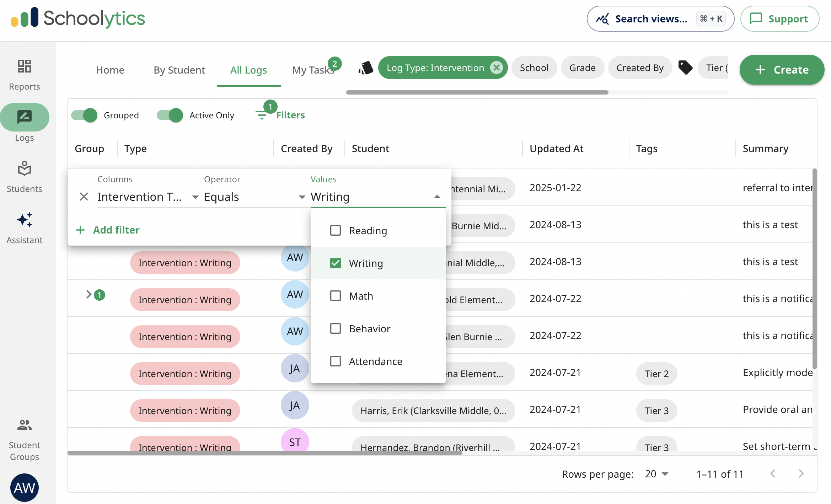
Task: Click the Filters funnel icon
Action: [261, 115]
